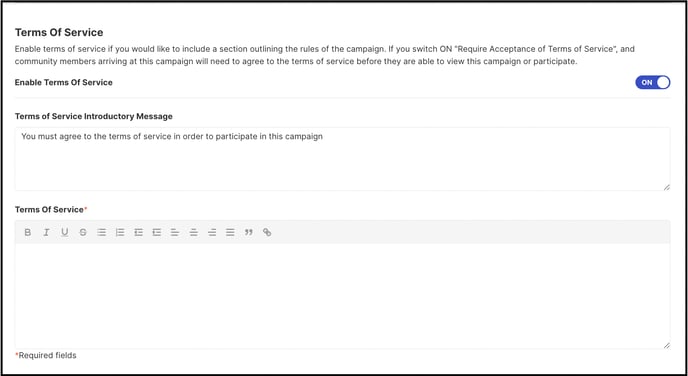Justify the text alignment
Image resolution: width=688 pixels, height=376 pixels.
(230, 233)
